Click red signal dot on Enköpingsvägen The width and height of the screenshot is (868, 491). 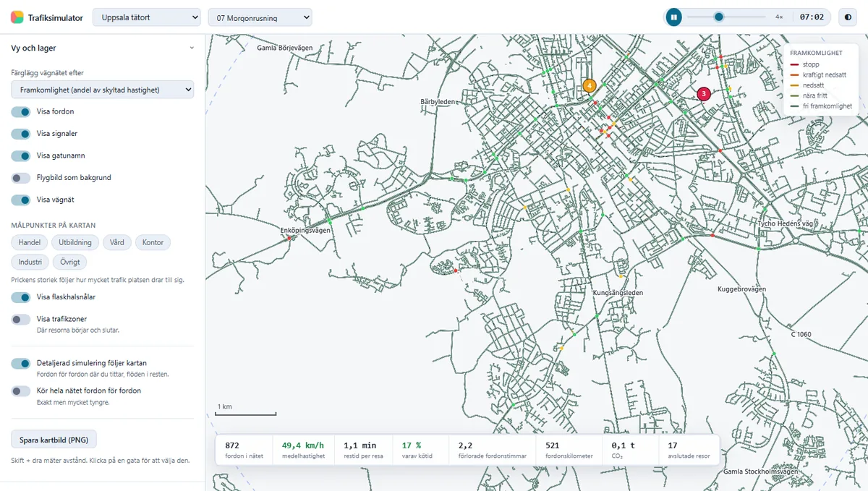click(289, 239)
